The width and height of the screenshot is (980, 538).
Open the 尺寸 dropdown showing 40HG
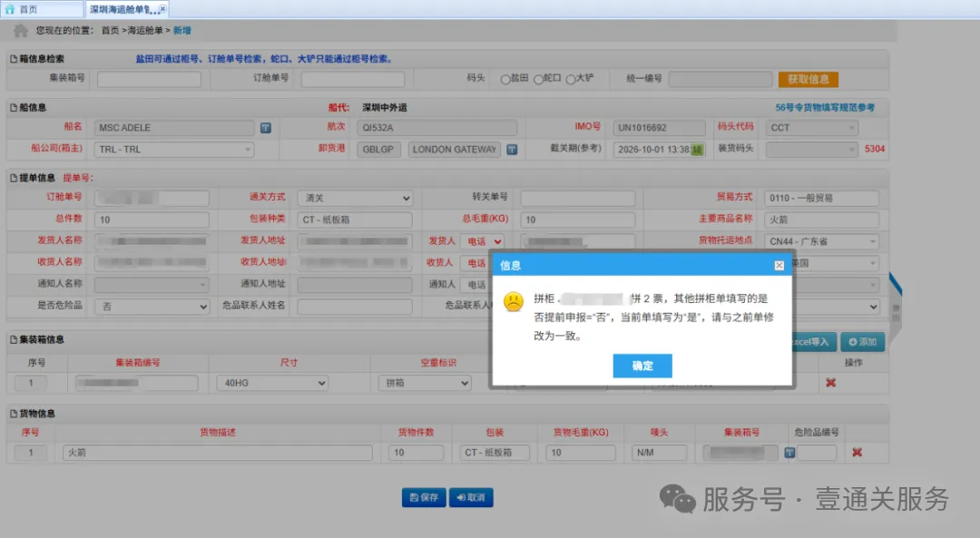(272, 382)
